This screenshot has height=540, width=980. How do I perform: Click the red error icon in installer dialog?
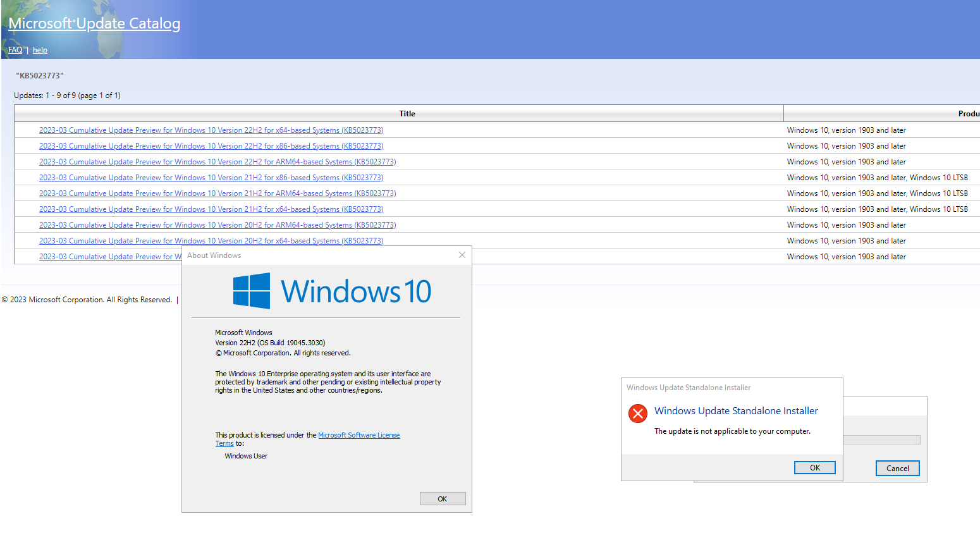(638, 413)
